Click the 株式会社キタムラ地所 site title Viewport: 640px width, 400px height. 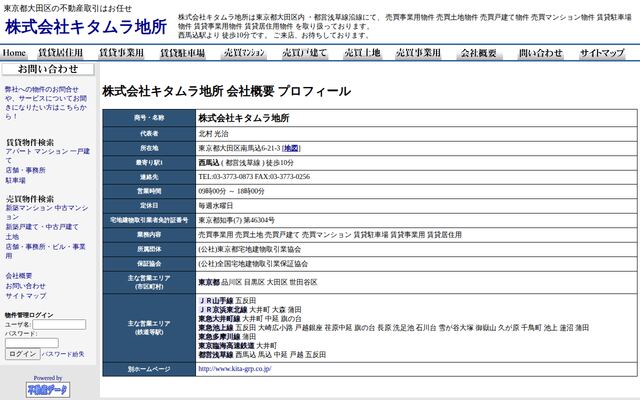(86, 27)
